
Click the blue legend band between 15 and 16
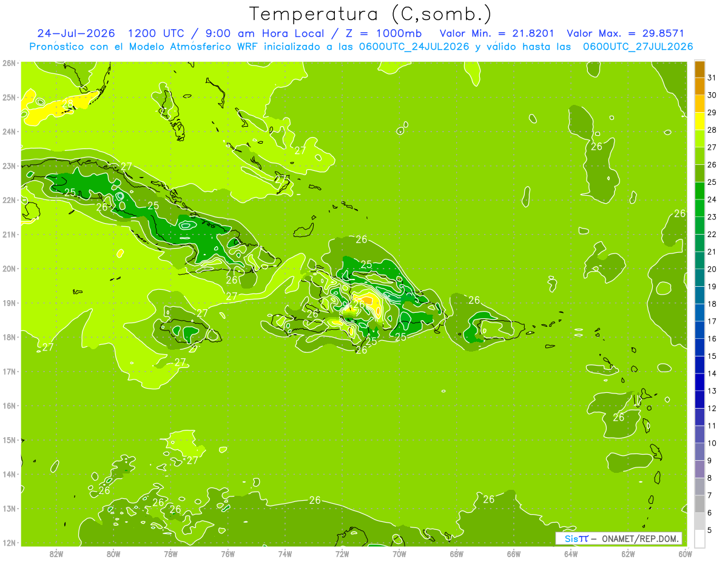click(699, 347)
